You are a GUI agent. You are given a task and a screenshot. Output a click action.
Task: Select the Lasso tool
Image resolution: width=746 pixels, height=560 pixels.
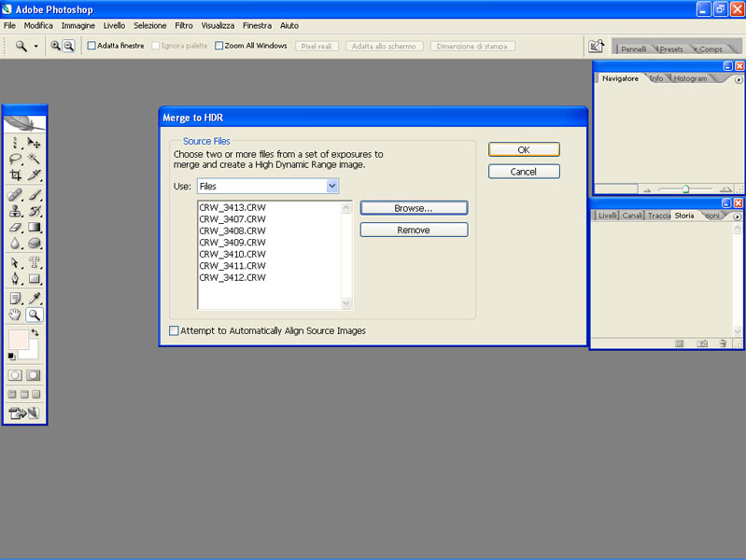point(15,159)
